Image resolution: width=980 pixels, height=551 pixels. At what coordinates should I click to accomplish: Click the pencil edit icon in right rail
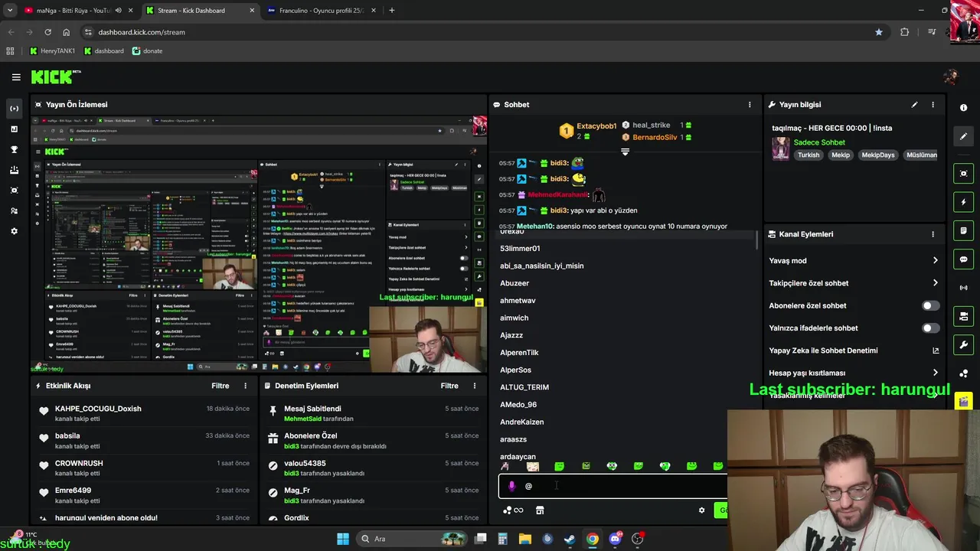964,136
